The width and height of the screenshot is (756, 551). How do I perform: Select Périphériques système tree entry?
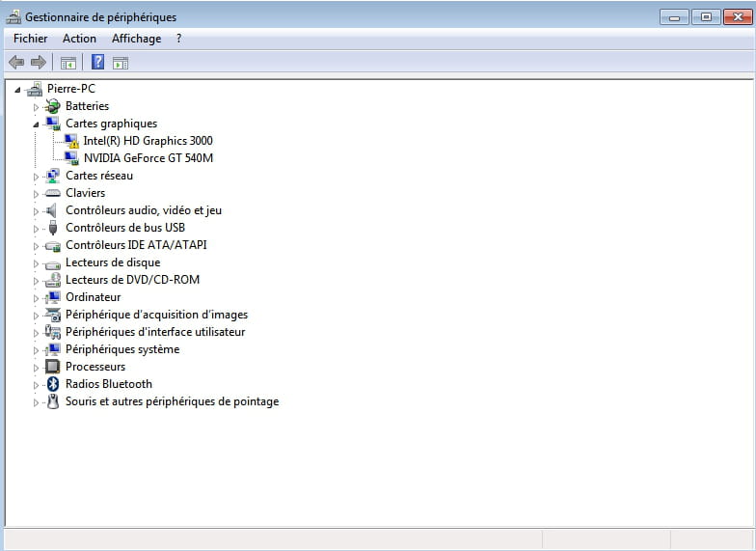121,349
